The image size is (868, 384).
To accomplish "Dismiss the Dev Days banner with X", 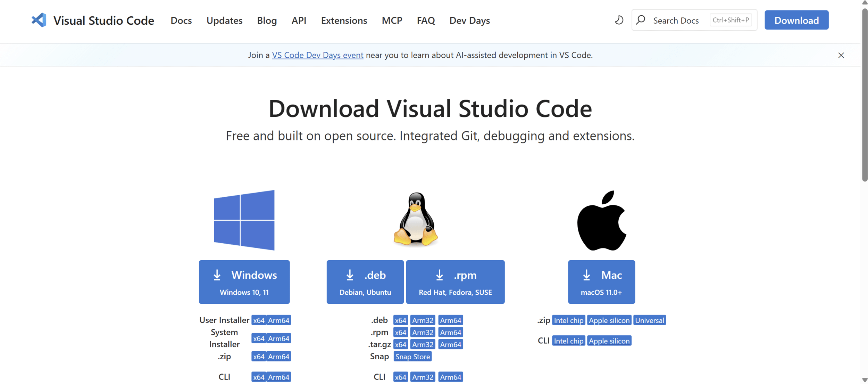I will [x=841, y=55].
